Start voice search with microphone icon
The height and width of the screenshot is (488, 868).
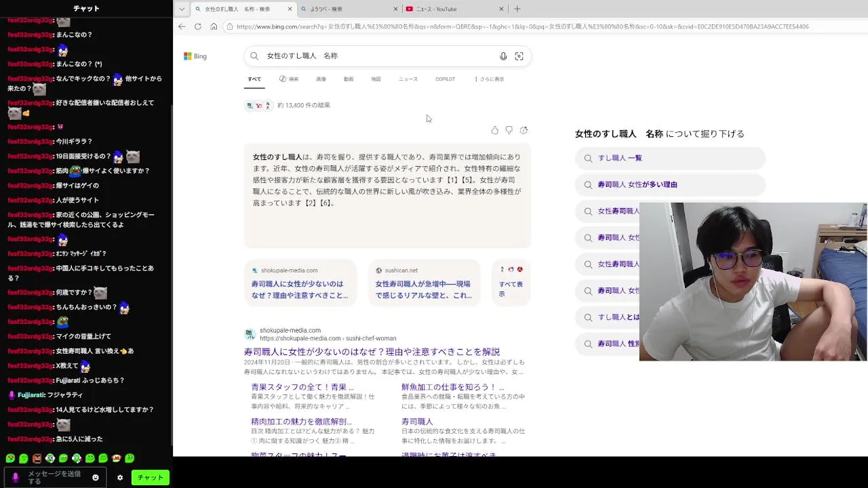pos(503,56)
